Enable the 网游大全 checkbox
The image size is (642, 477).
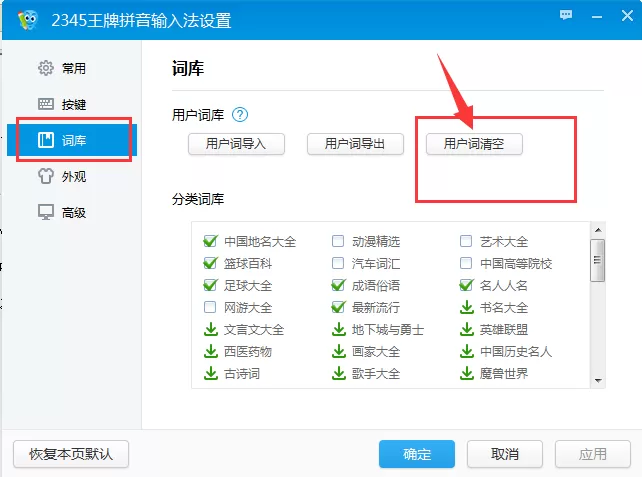point(210,307)
